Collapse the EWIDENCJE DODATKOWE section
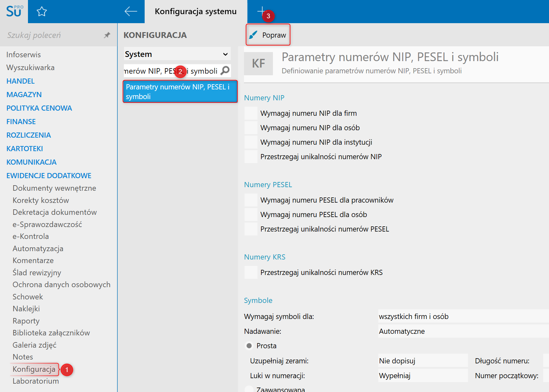This screenshot has height=392, width=549. (49, 176)
